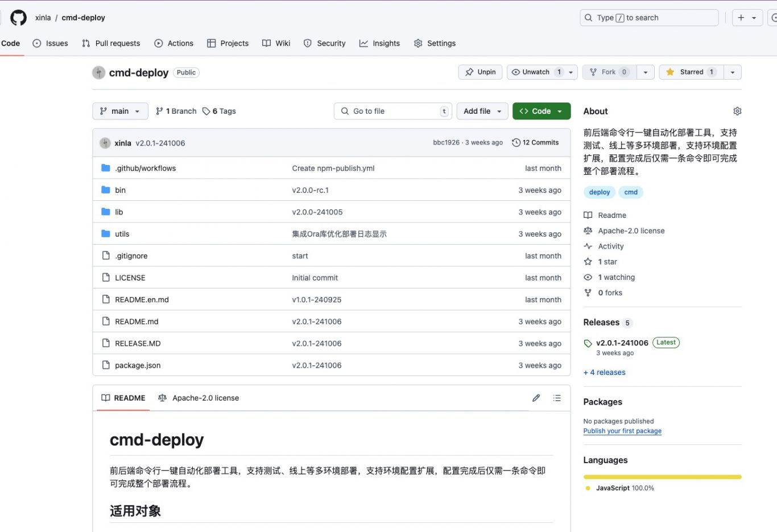Click the bin folder icon
This screenshot has height=532, width=777.
point(106,190)
